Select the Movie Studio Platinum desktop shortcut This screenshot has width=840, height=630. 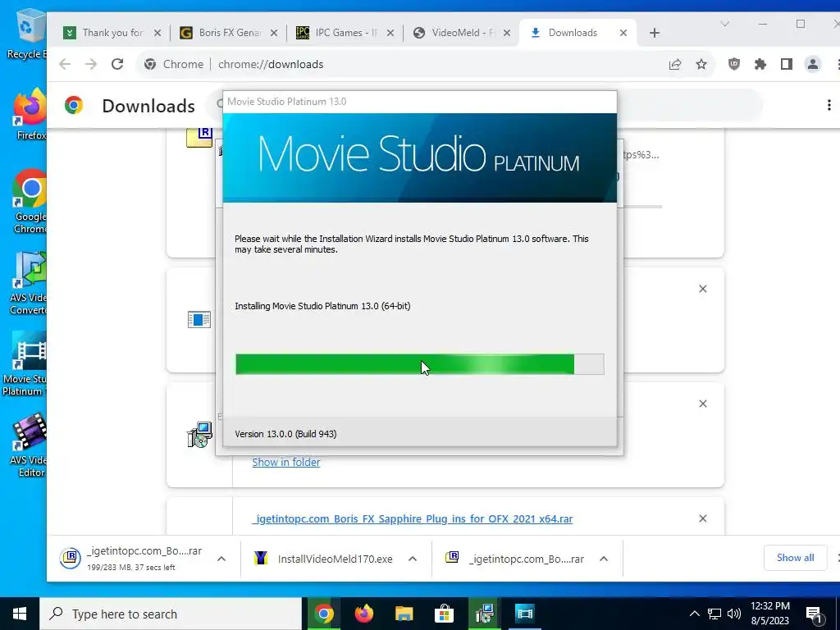24,364
